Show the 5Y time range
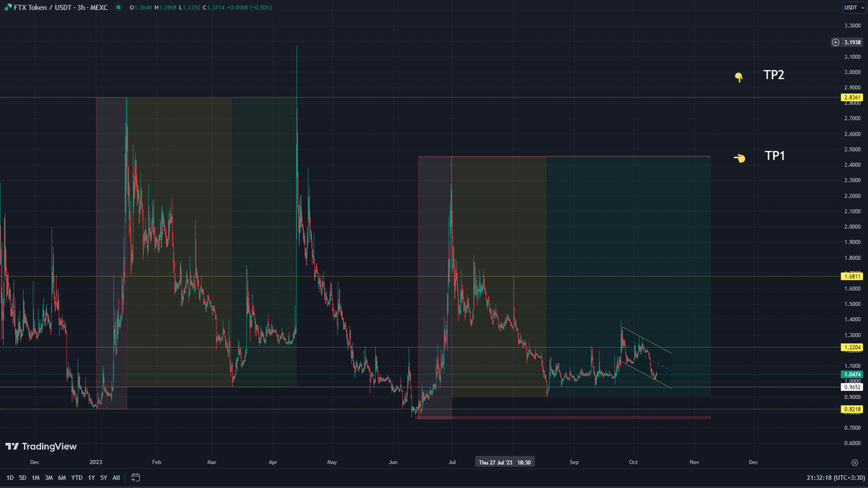868x488 pixels. [103, 477]
